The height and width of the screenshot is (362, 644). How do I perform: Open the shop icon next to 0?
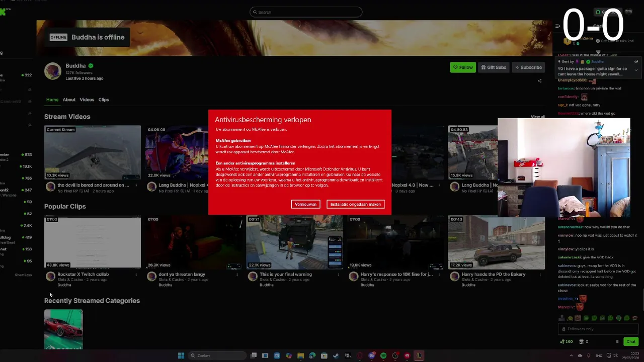(582, 342)
